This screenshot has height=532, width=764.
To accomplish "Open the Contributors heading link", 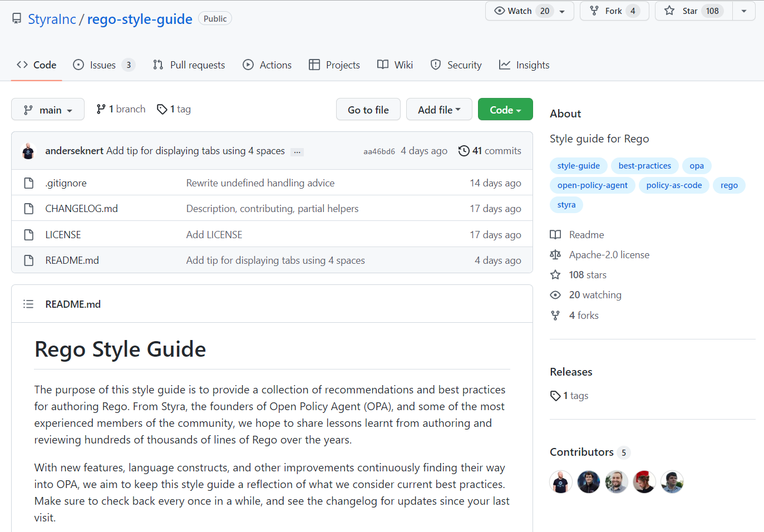I will point(590,452).
